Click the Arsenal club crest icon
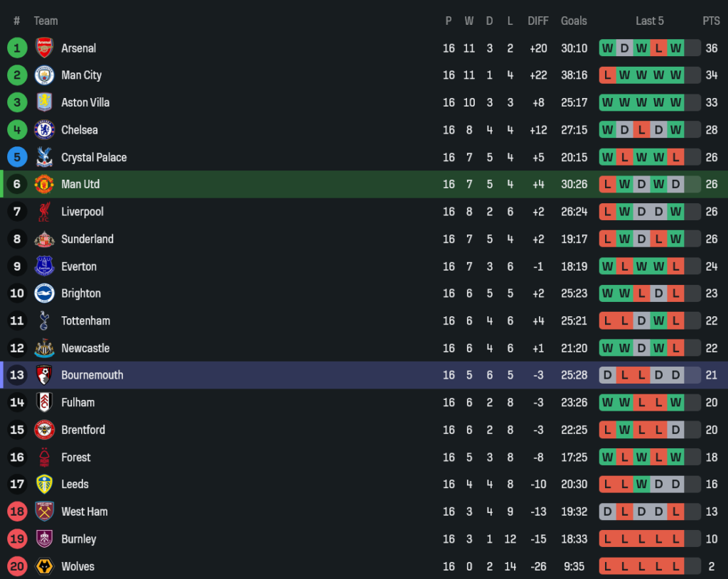 [x=44, y=48]
